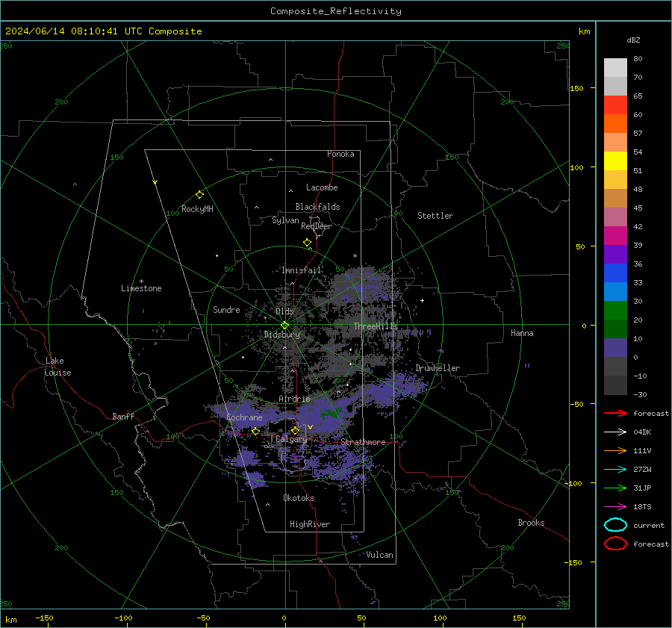Click the RockyMH label on map
The width and height of the screenshot is (672, 628).
pyautogui.click(x=197, y=209)
